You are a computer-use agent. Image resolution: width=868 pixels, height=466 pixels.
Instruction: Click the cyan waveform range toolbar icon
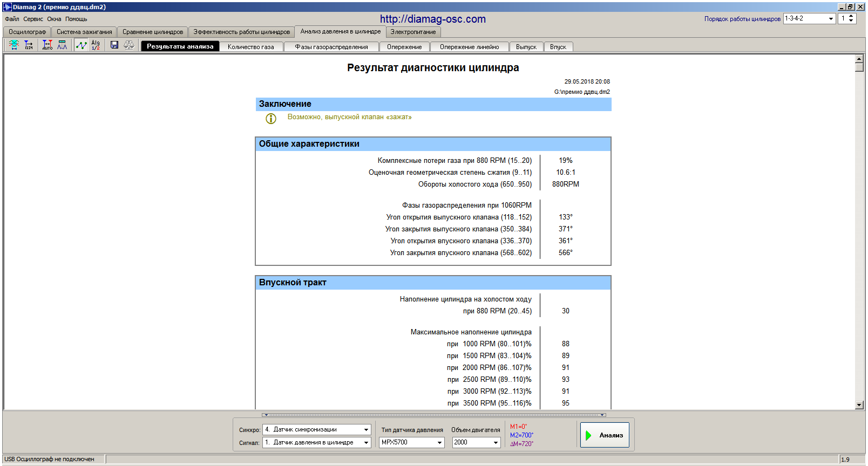tap(14, 45)
